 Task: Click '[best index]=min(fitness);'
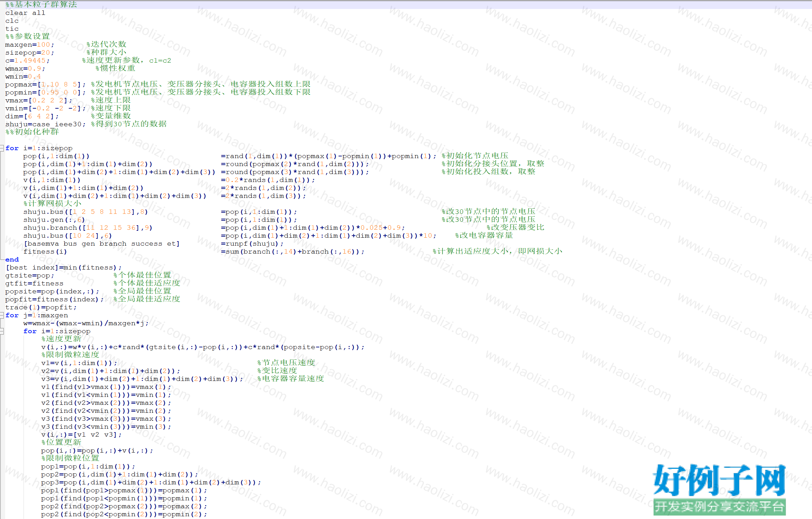coord(64,267)
